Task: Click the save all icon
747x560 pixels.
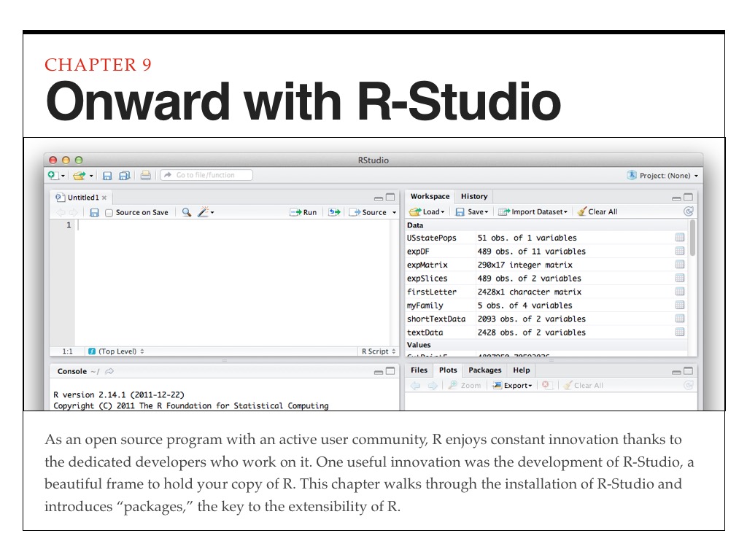Action: coord(124,176)
